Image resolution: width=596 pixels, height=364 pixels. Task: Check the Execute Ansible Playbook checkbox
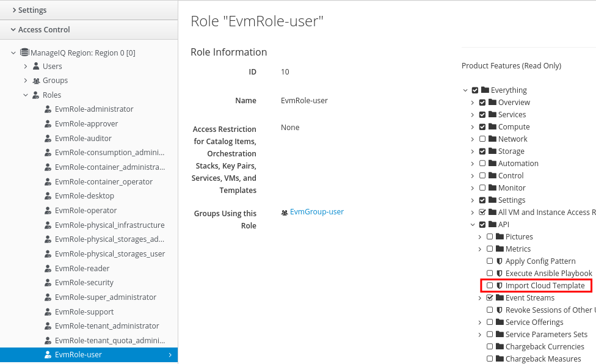[490, 273]
